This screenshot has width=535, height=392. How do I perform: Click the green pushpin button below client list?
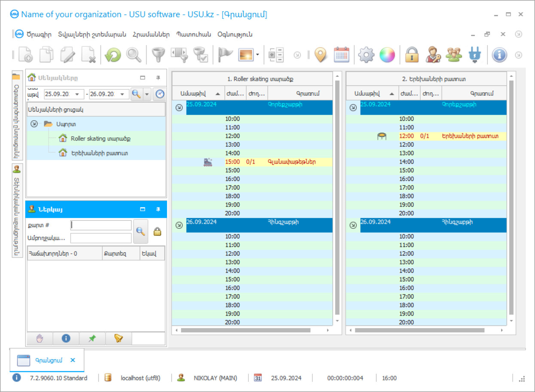(x=92, y=338)
